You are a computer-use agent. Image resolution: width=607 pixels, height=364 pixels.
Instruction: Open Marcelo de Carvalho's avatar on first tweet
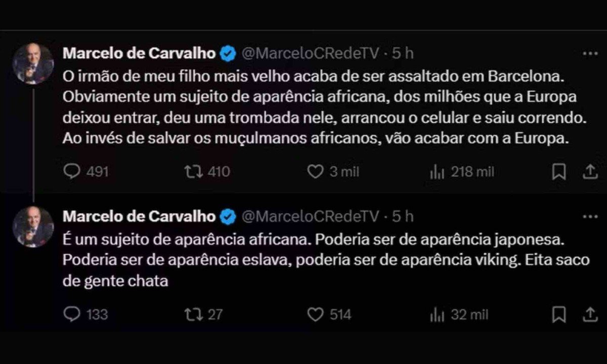coord(34,64)
